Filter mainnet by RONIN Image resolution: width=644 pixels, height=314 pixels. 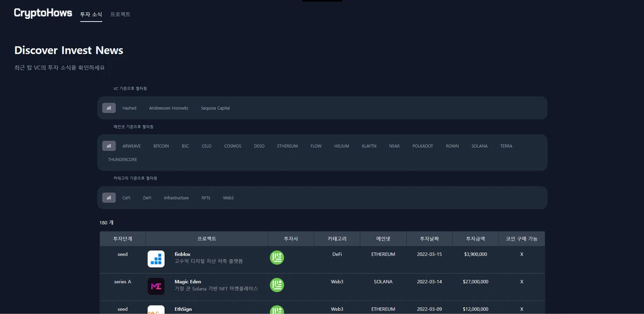(452, 146)
